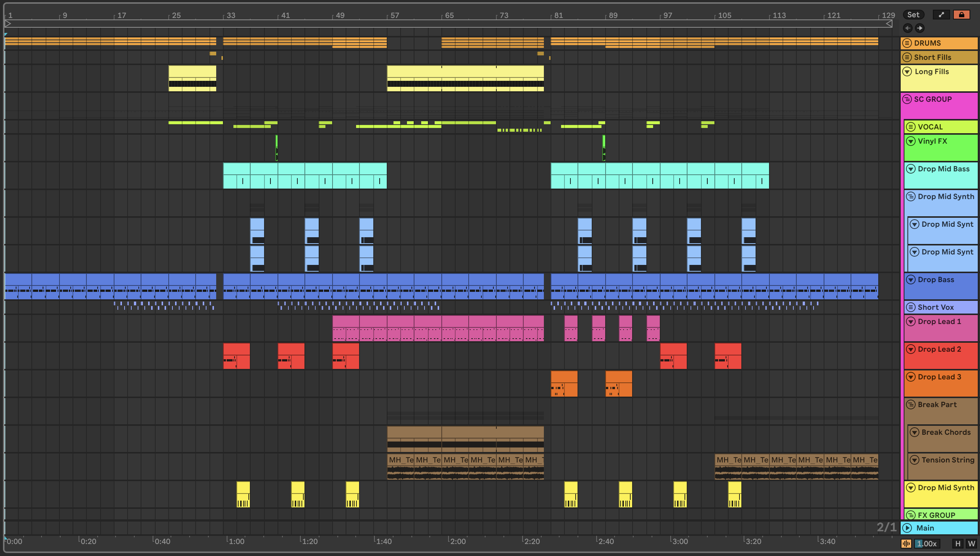Unfold the Short Fills group icon

click(x=907, y=57)
